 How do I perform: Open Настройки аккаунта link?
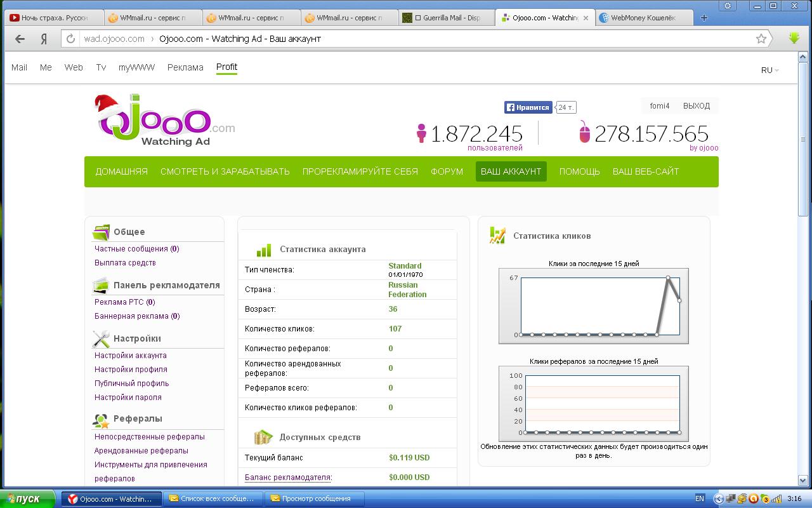coord(131,356)
